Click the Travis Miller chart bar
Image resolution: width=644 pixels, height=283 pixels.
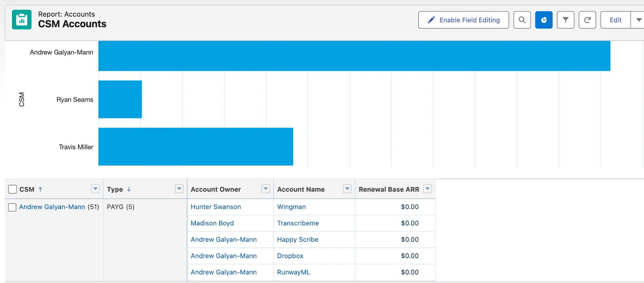tap(196, 147)
